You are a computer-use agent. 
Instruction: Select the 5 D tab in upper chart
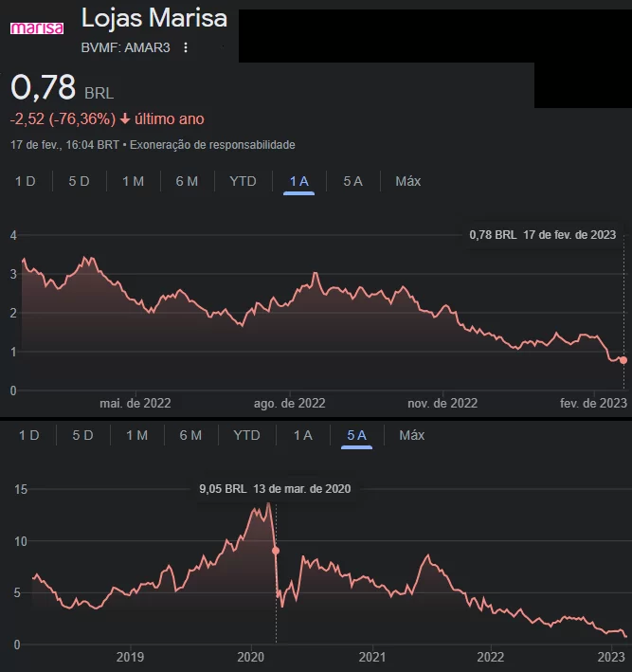[x=80, y=181]
